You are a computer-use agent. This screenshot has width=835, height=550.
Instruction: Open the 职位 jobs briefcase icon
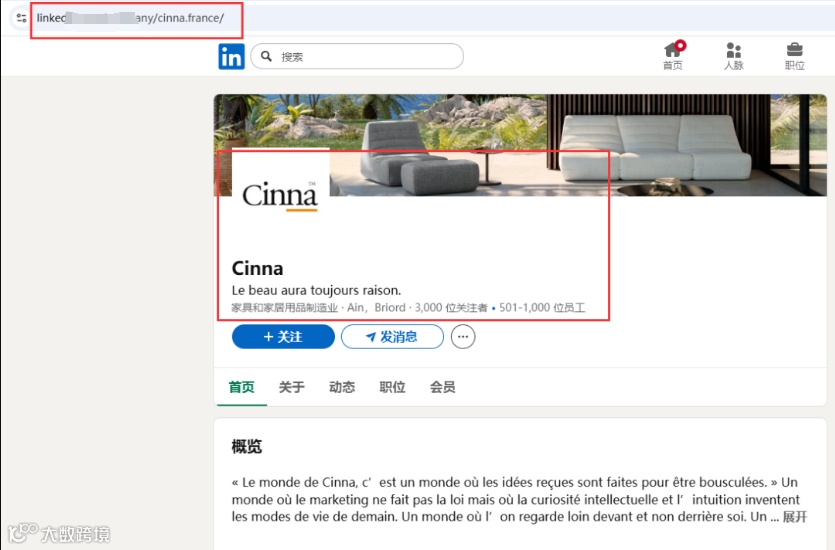(x=795, y=56)
